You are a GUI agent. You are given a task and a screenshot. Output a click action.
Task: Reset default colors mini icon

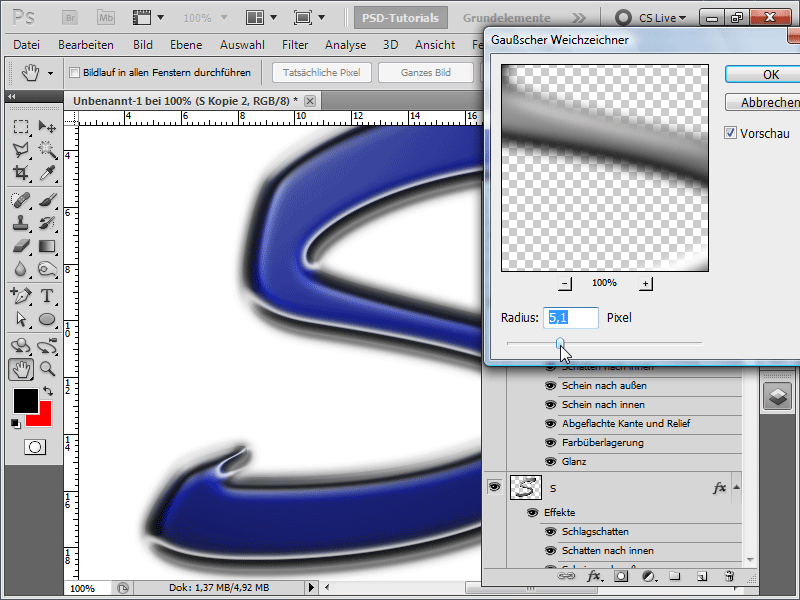tap(16, 423)
